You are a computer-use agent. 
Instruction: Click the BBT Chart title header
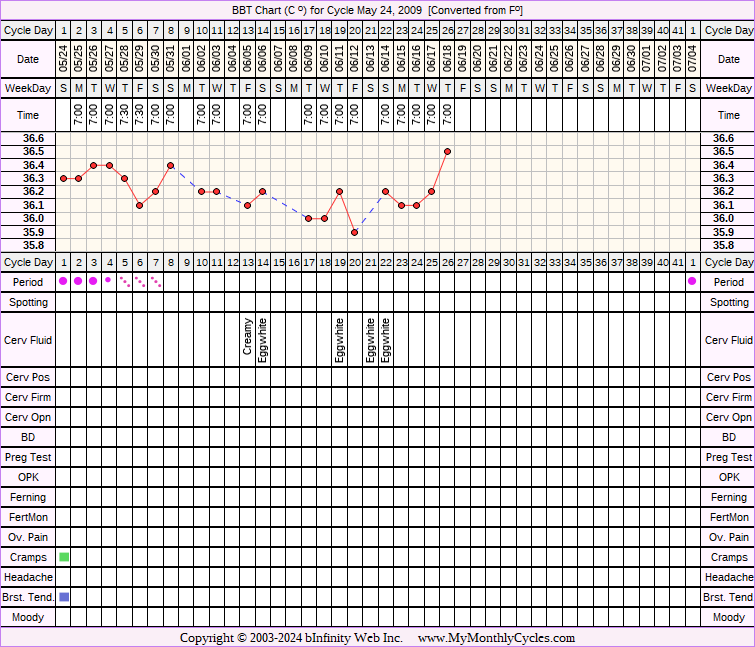pyautogui.click(x=377, y=10)
